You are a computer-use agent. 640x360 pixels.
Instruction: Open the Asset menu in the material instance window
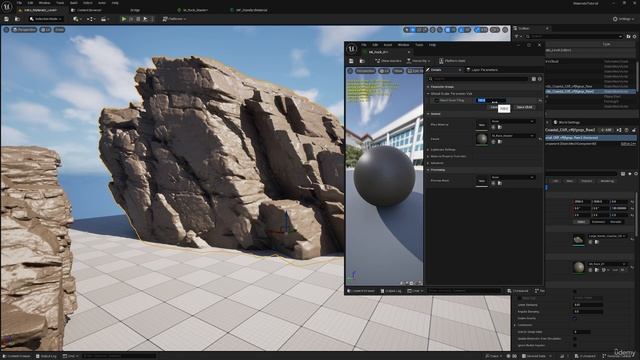click(388, 44)
